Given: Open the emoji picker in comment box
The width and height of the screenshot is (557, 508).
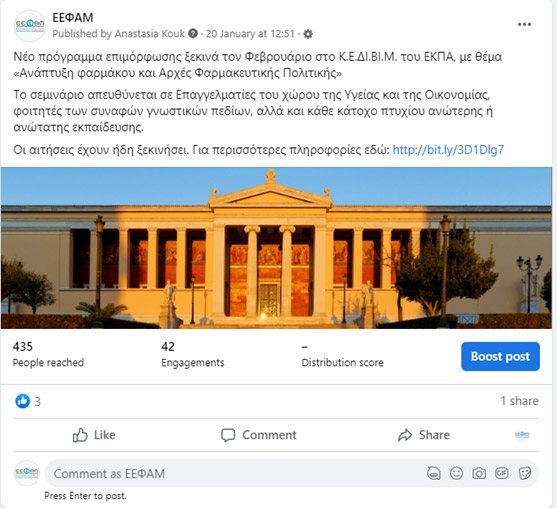Looking at the screenshot, I should coord(456,473).
